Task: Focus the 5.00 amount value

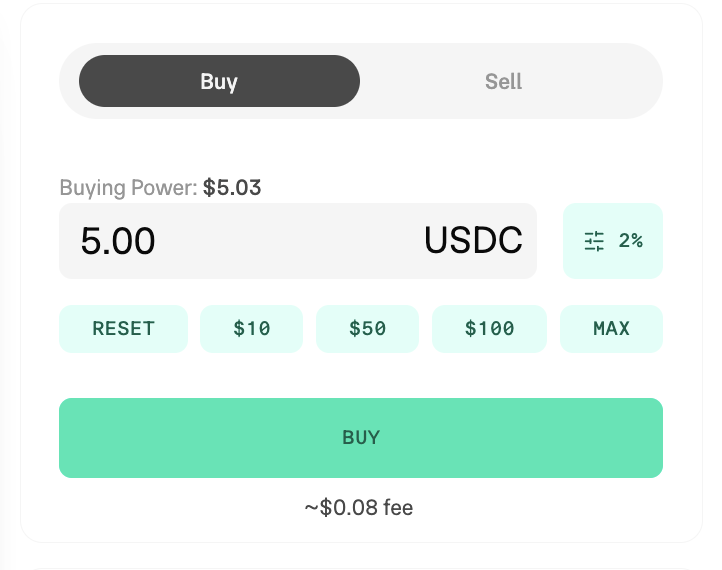Action: click(x=118, y=241)
